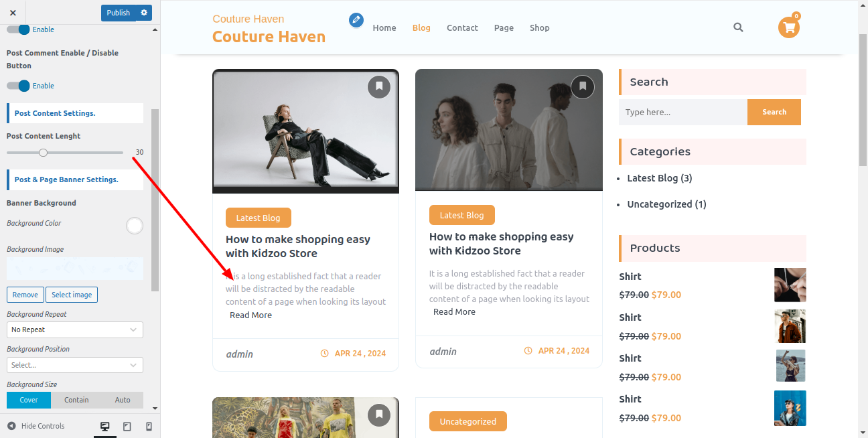Viewport: 868px width, 438px height.
Task: Open the Shop menu item
Action: (x=539, y=28)
